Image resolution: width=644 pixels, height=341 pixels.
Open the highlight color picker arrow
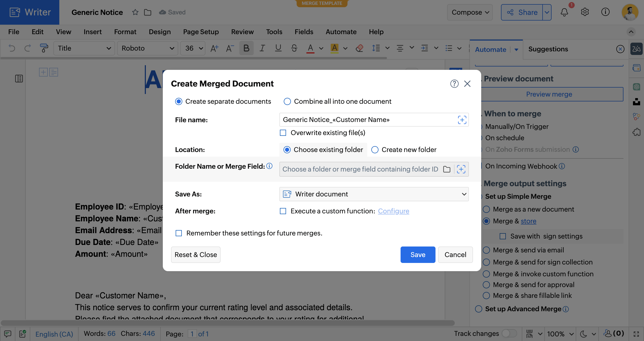[345, 48]
